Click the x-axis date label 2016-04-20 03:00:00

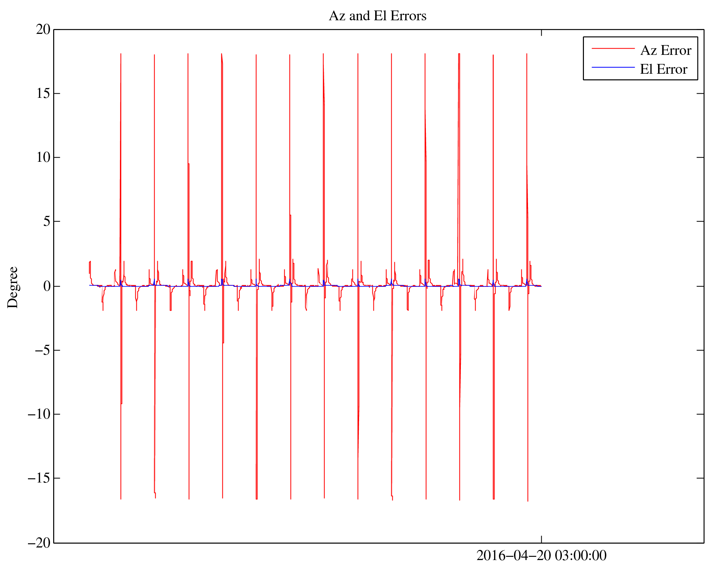point(541,556)
